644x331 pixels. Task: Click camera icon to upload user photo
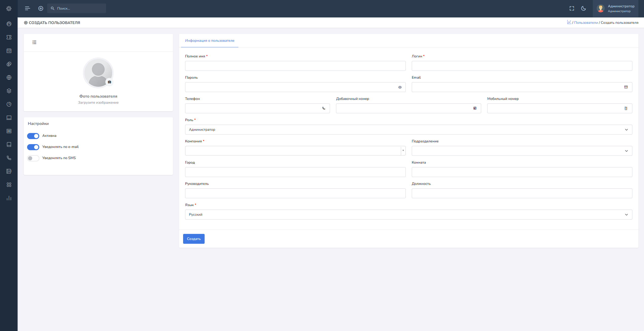pyautogui.click(x=109, y=82)
